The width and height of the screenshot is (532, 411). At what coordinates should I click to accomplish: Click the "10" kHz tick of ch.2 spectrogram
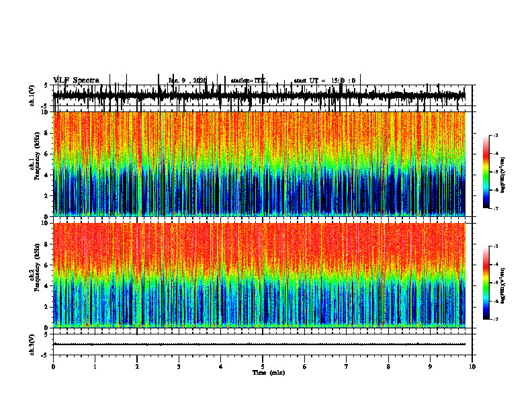coord(46,223)
